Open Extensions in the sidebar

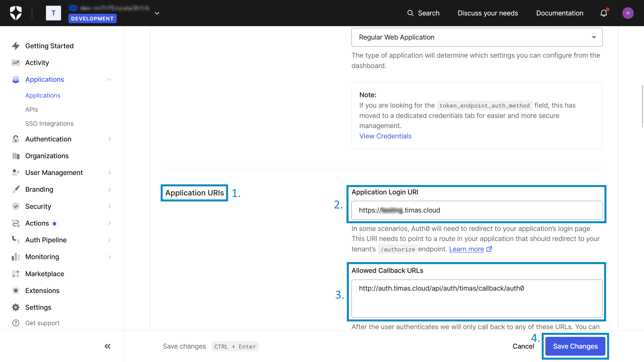42,291
